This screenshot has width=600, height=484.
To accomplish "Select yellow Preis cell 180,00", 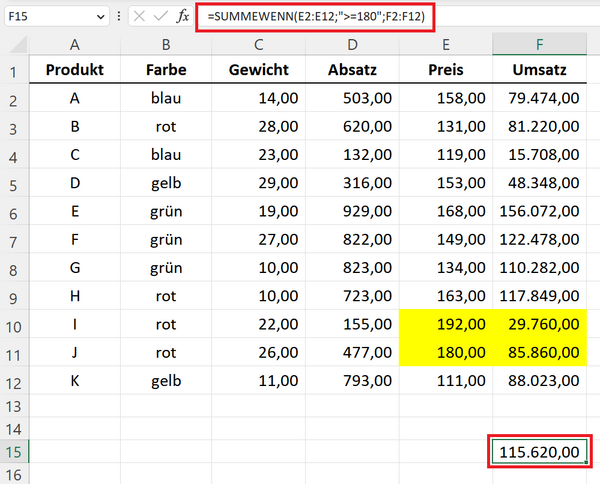I will (446, 352).
